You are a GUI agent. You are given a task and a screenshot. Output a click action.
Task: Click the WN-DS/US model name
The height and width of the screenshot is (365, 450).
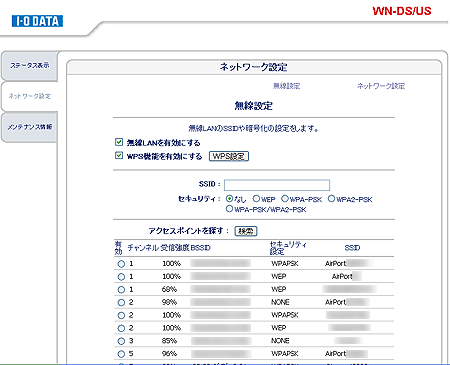402,11
